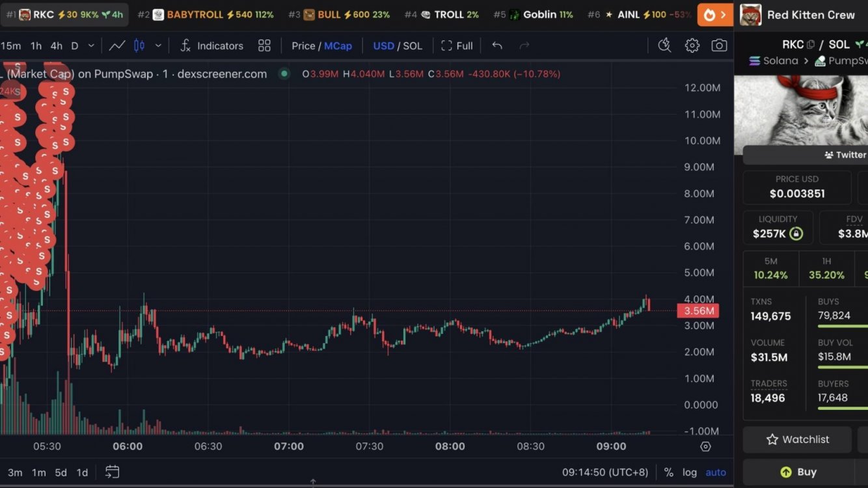The height and width of the screenshot is (488, 868).
Task: Add token to Watchlist
Action: click(x=797, y=440)
